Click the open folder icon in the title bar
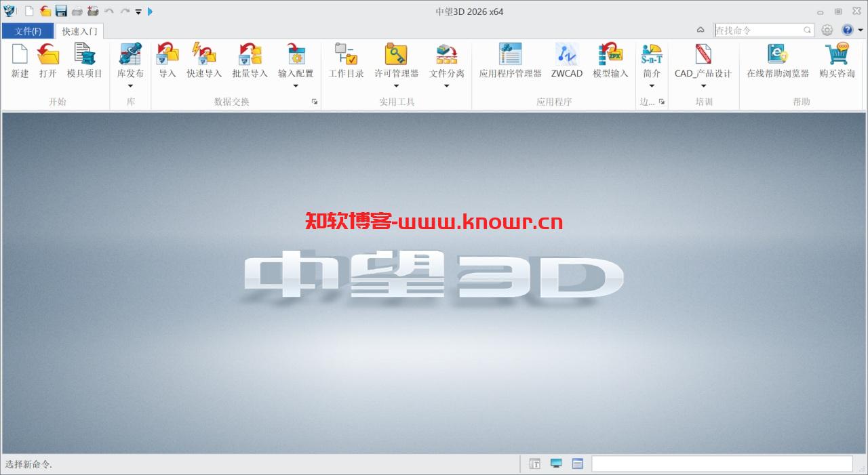Viewport: 868px width, 475px height. click(45, 11)
